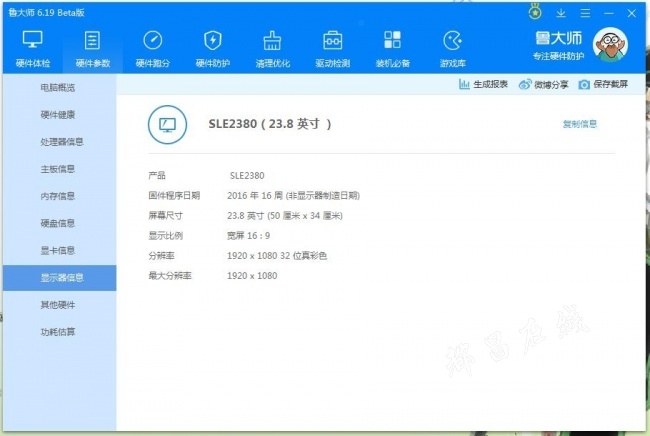Viewport: 650px width, 436px height.
Task: Click the 鲁大师 mascot avatar
Action: tap(610, 45)
